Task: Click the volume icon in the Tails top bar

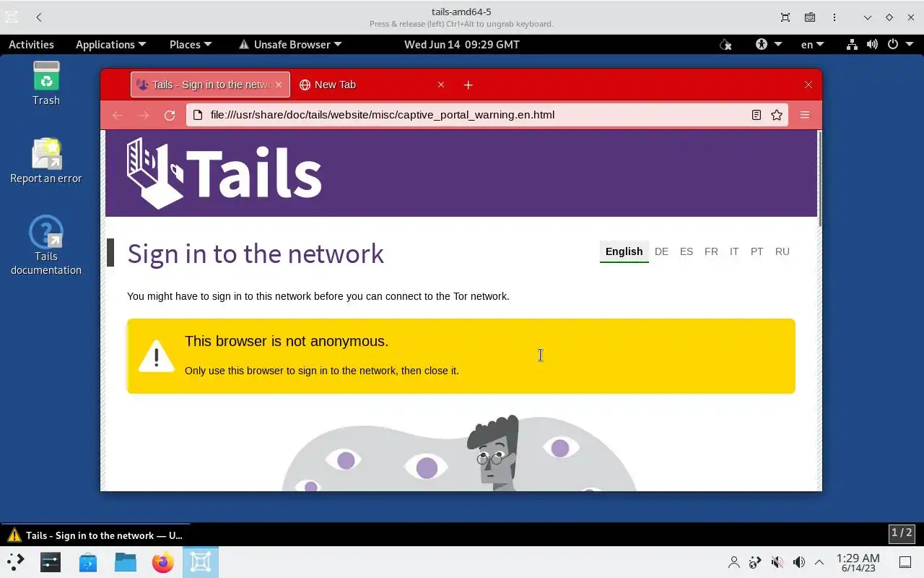Action: coord(872,44)
